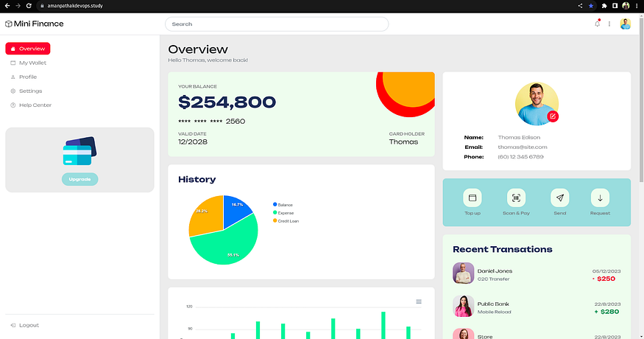Click the browser back arrow
644x339 pixels.
[x=7, y=6]
